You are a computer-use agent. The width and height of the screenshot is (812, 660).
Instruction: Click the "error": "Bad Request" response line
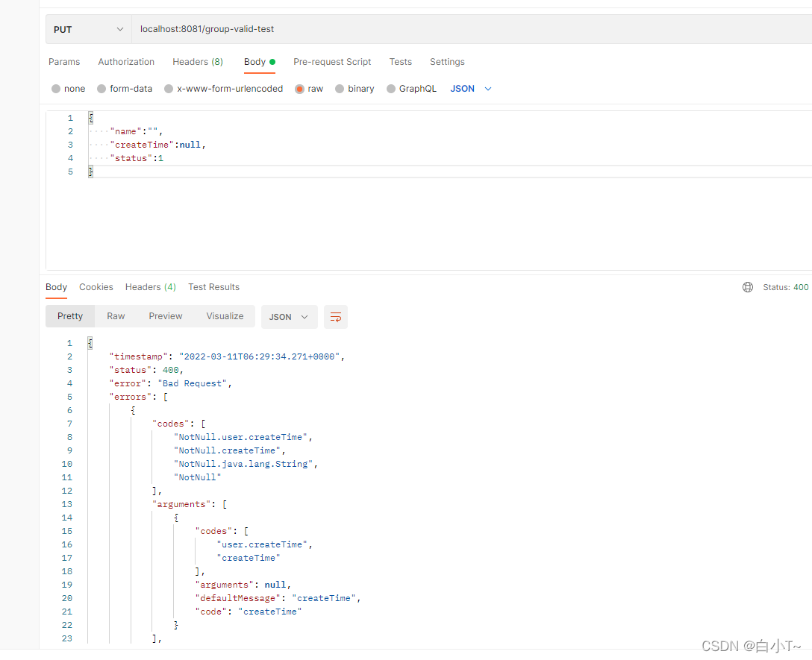170,383
